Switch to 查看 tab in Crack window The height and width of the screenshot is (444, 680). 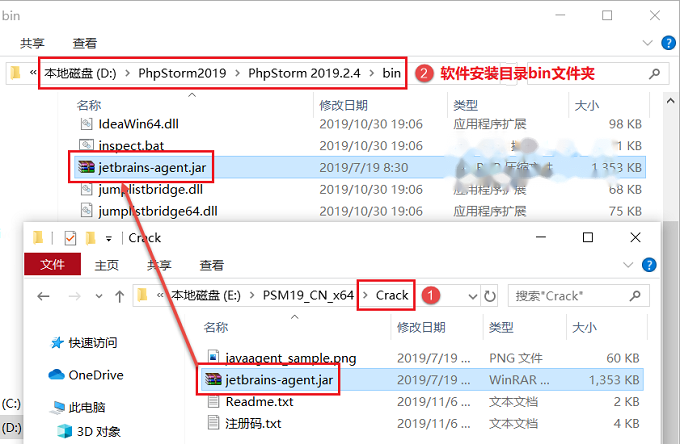click(x=212, y=265)
